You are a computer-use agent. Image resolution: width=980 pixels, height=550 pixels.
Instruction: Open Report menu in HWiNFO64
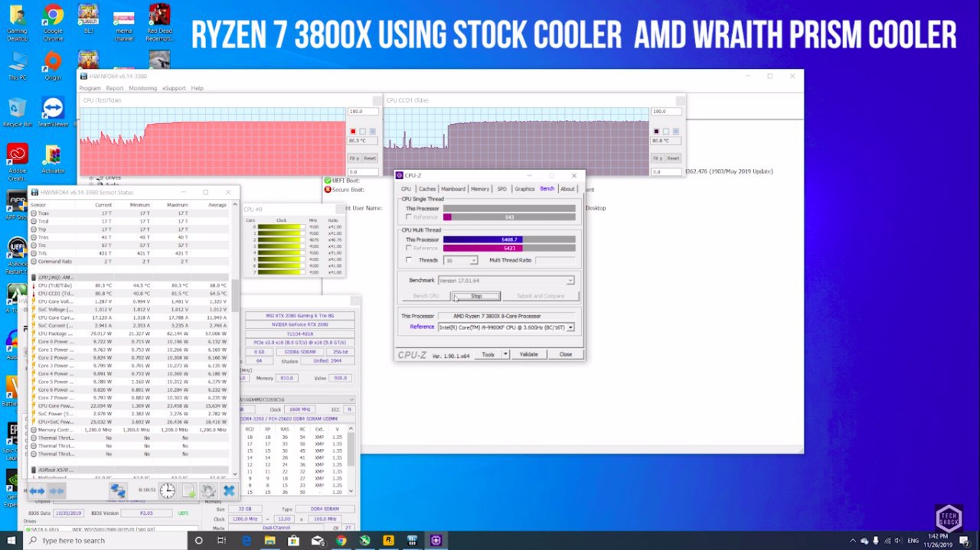[x=114, y=88]
